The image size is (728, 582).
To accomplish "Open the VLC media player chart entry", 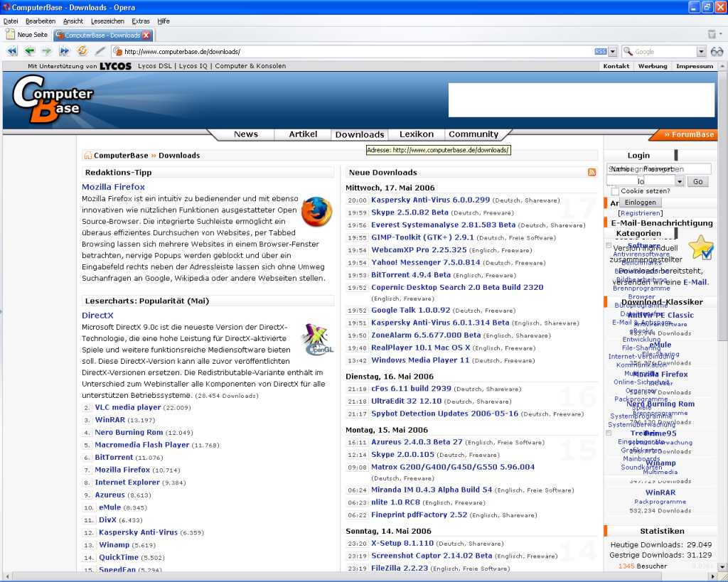I will tap(128, 407).
